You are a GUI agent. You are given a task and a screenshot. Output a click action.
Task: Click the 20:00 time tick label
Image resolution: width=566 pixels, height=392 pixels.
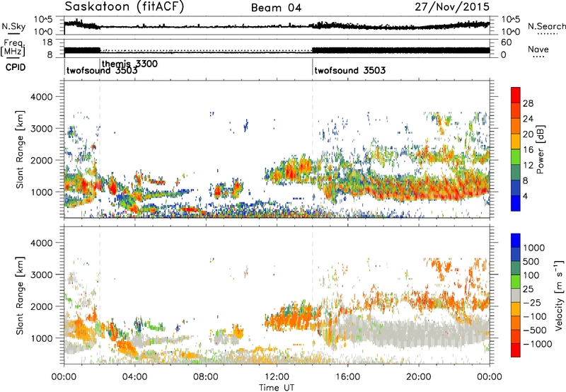pyautogui.click(x=419, y=377)
